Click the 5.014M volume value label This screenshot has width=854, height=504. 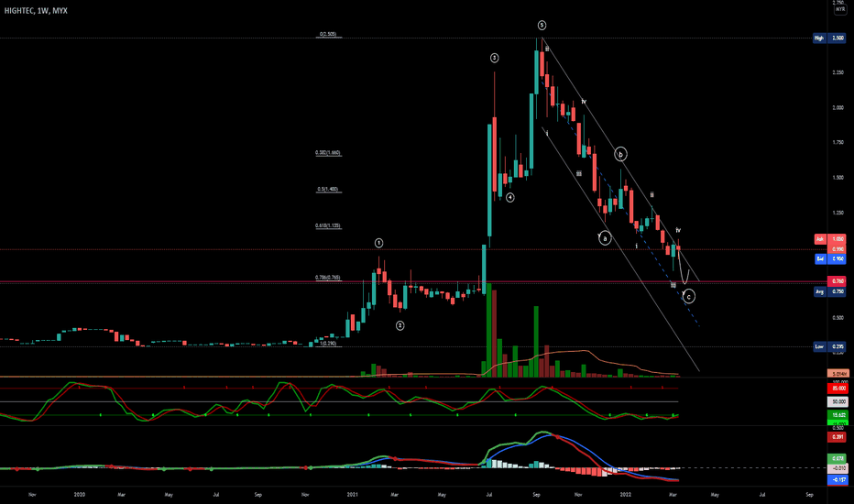coord(838,374)
